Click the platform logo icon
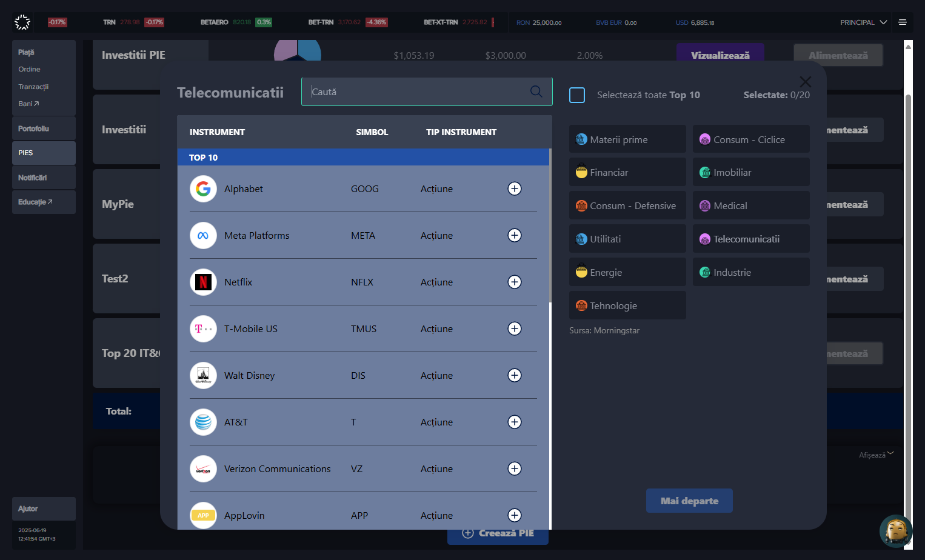Viewport: 925px width, 560px height. (x=22, y=22)
